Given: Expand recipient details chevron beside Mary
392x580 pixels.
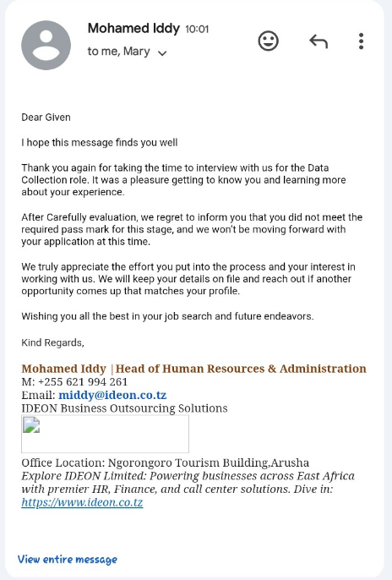Looking at the screenshot, I should click(x=162, y=53).
